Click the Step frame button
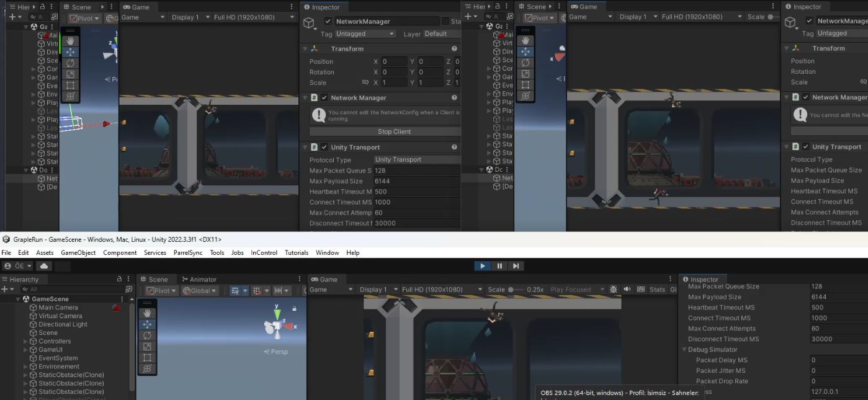Viewport: 868px width, 400px height. (516, 266)
